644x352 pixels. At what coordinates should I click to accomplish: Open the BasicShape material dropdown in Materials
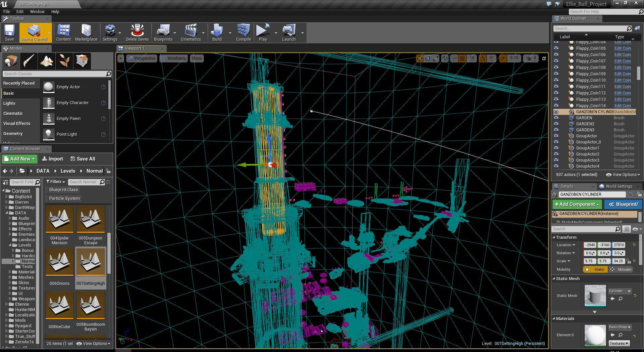(x=620, y=327)
